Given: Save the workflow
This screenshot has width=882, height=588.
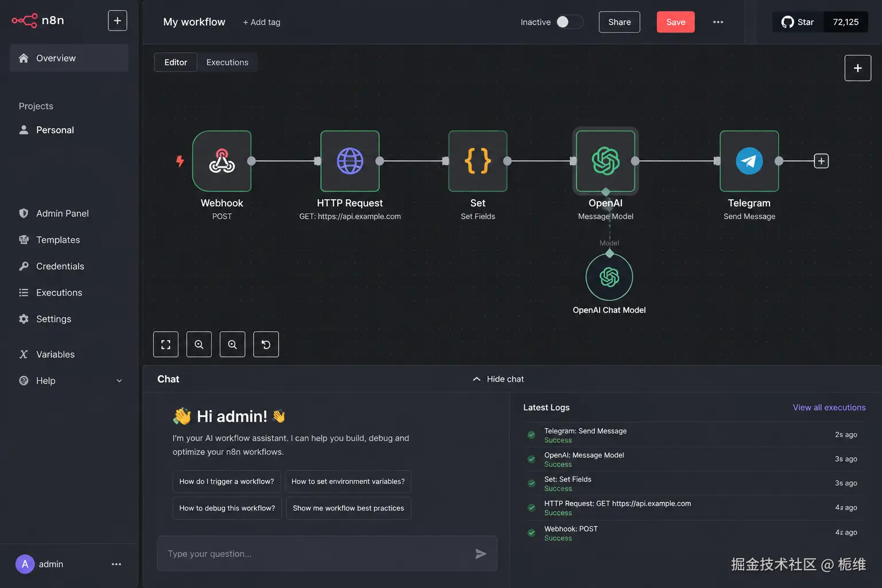Looking at the screenshot, I should [676, 22].
